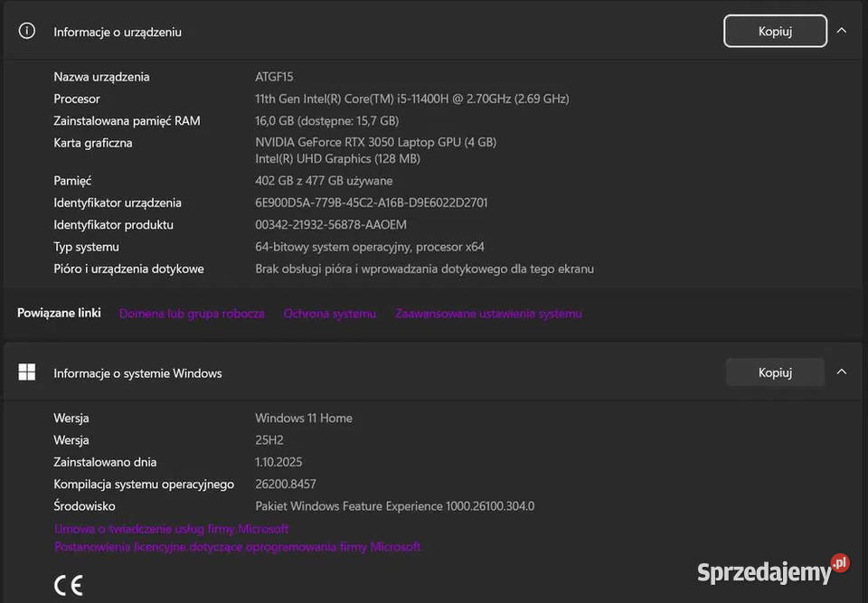This screenshot has width=868, height=603.
Task: Click the Informacje o urządzeniu header title
Action: pyautogui.click(x=118, y=33)
